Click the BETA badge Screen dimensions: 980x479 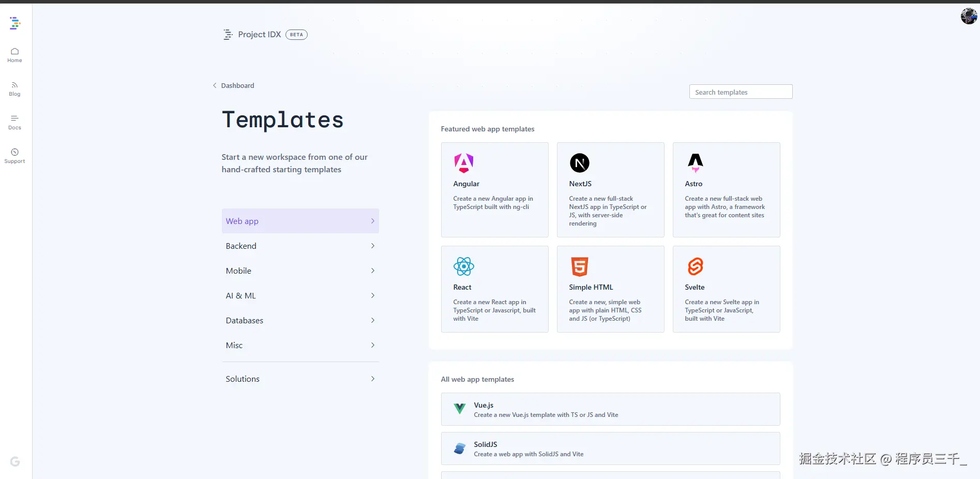(296, 35)
